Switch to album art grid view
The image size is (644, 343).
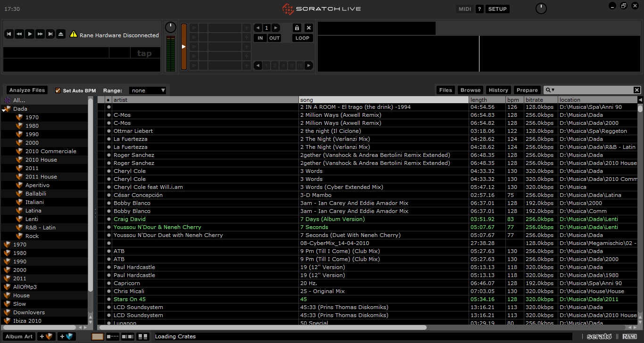143,336
